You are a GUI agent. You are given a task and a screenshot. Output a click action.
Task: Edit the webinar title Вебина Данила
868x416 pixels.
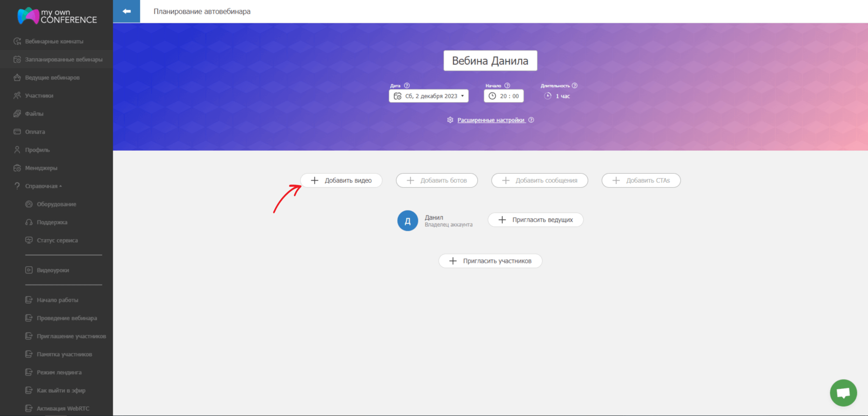pyautogui.click(x=490, y=61)
